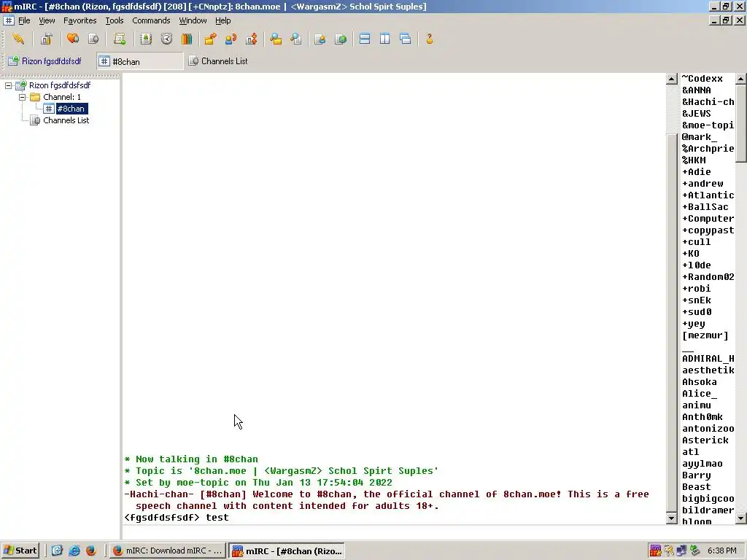747x560 pixels.
Task: Click the DCC Send file folder icon
Action: click(x=210, y=39)
